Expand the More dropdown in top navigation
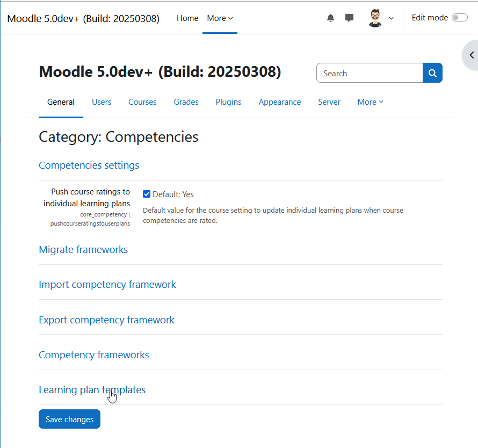Image resolution: width=478 pixels, height=448 pixels. pos(220,18)
